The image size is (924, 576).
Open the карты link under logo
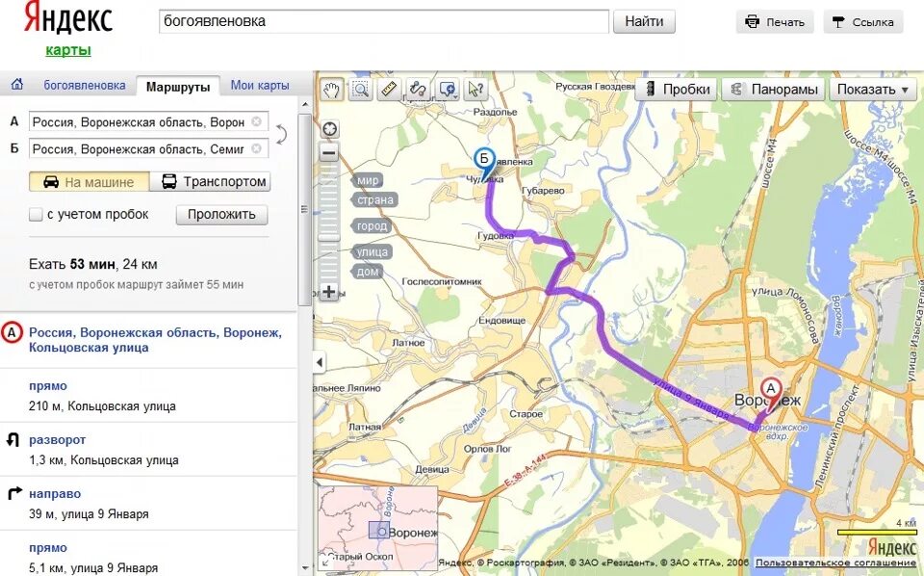(68, 50)
